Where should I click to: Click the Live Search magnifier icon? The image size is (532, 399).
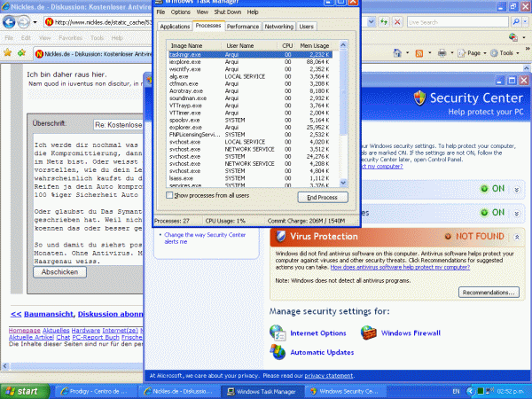click(516, 22)
